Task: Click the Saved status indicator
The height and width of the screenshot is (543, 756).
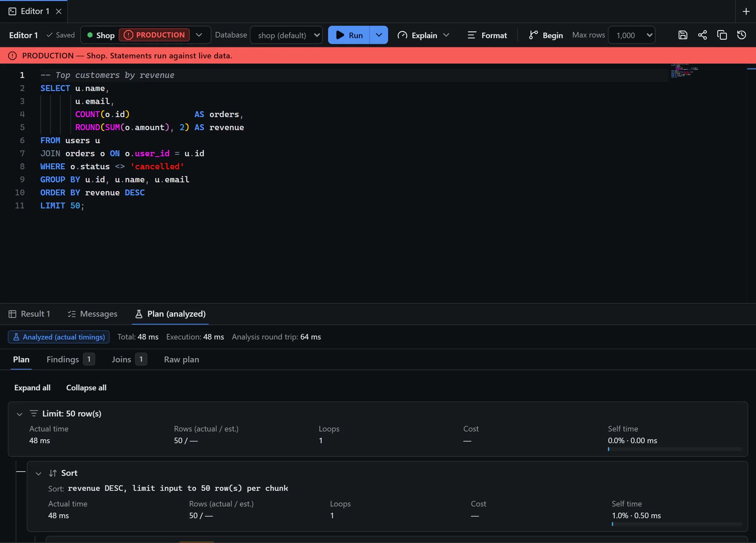Action: pyautogui.click(x=60, y=35)
